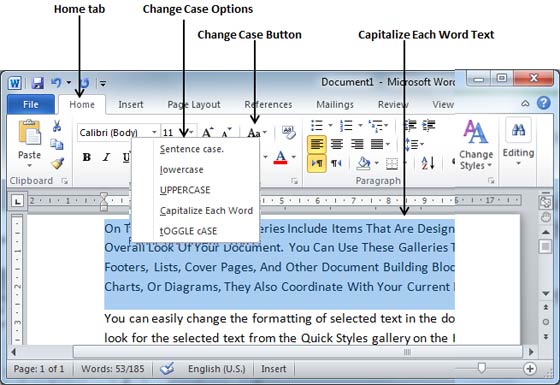560x385 pixels.
Task: Open the Paragraph dialog box launcher
Action: coord(491,181)
